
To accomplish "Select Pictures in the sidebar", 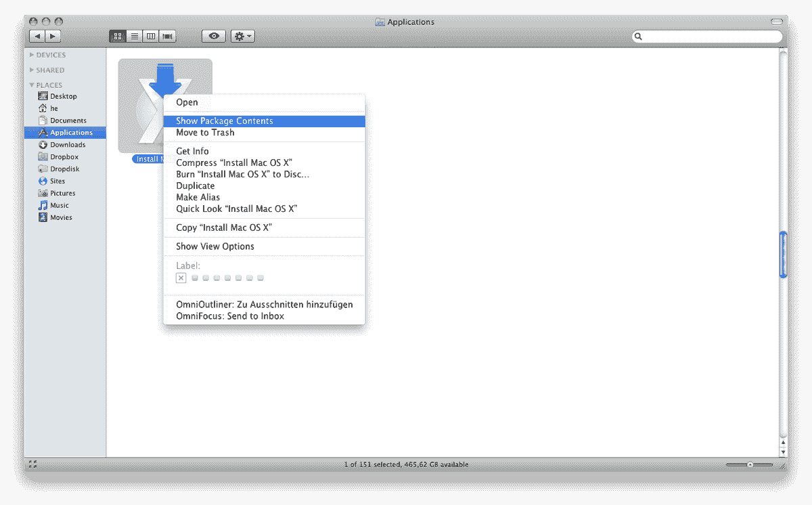I will click(62, 193).
